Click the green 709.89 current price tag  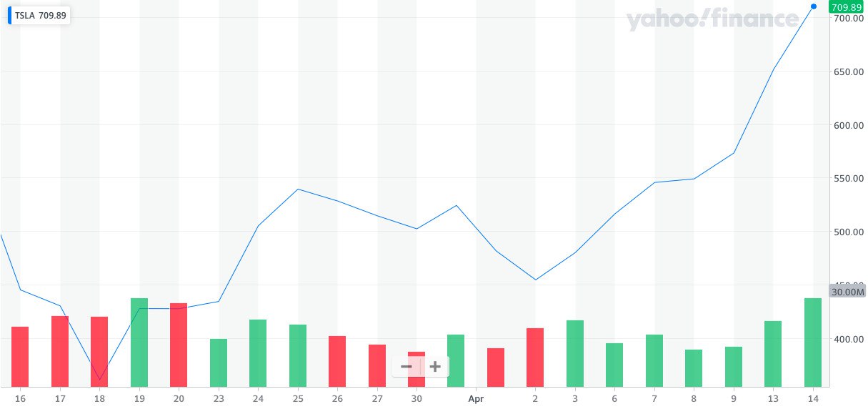pos(847,7)
